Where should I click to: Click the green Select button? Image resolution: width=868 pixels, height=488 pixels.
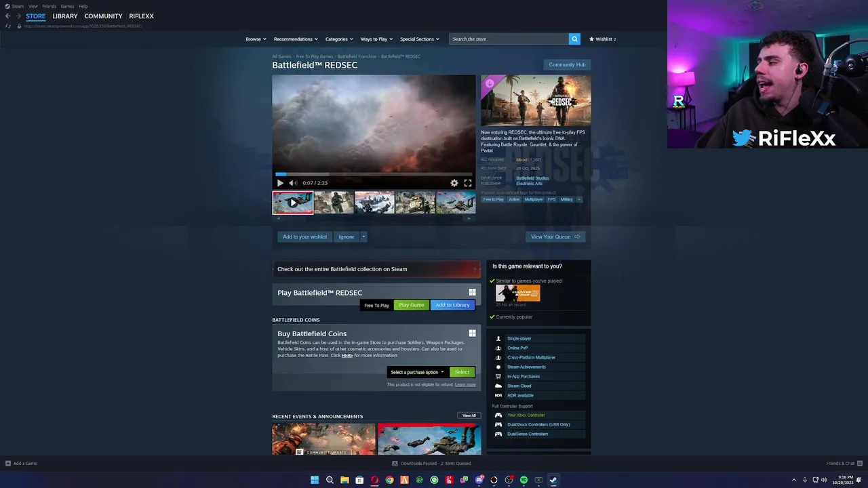click(462, 372)
